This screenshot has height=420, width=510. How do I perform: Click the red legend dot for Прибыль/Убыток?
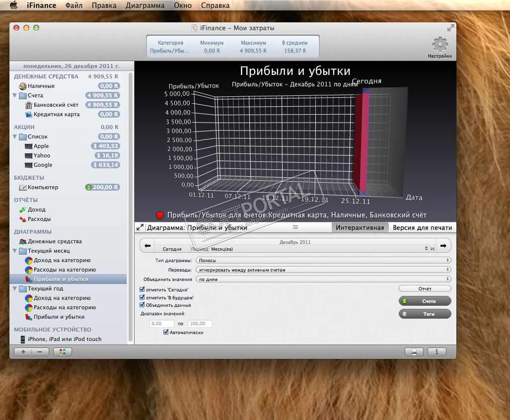click(160, 215)
